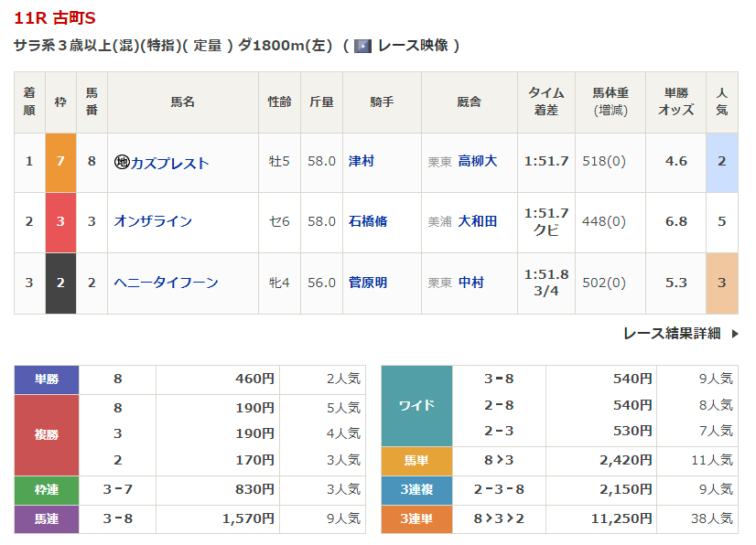Screen dimensions: 756x545
Task: Open jockey 菅原明 page
Action: [x=368, y=283]
